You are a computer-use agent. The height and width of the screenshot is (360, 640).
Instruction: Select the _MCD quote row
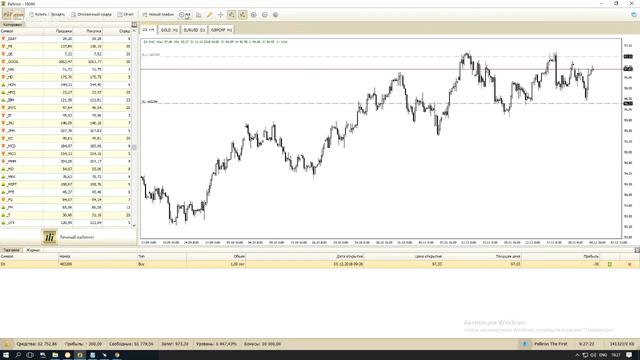pos(65,146)
